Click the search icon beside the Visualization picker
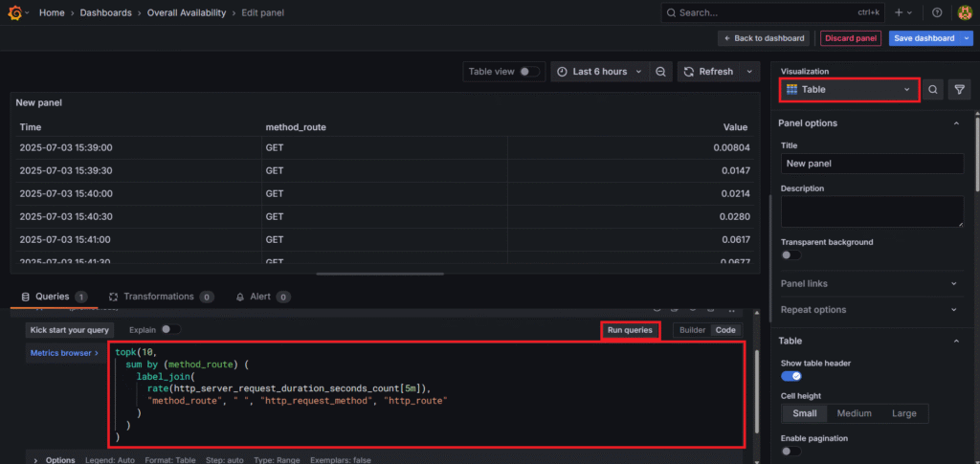The height and width of the screenshot is (464, 980). (x=932, y=90)
